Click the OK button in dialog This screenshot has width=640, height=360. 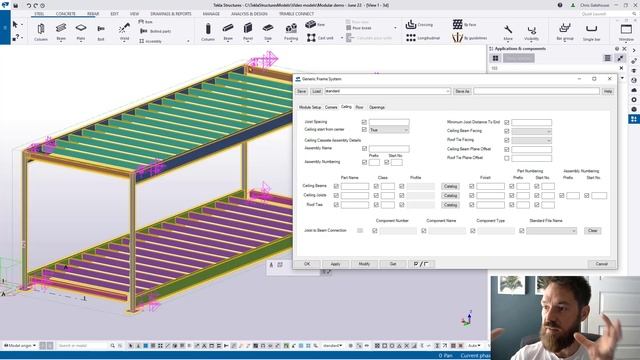tap(307, 264)
